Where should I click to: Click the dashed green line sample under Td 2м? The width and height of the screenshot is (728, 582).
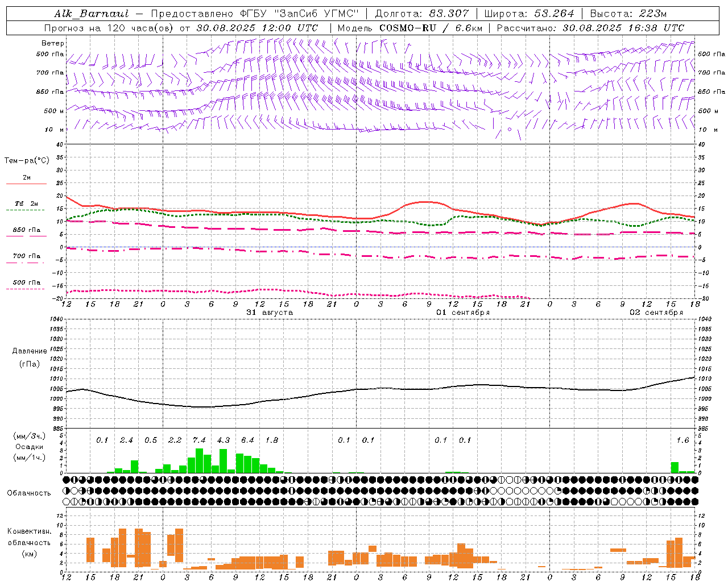pyautogui.click(x=26, y=210)
